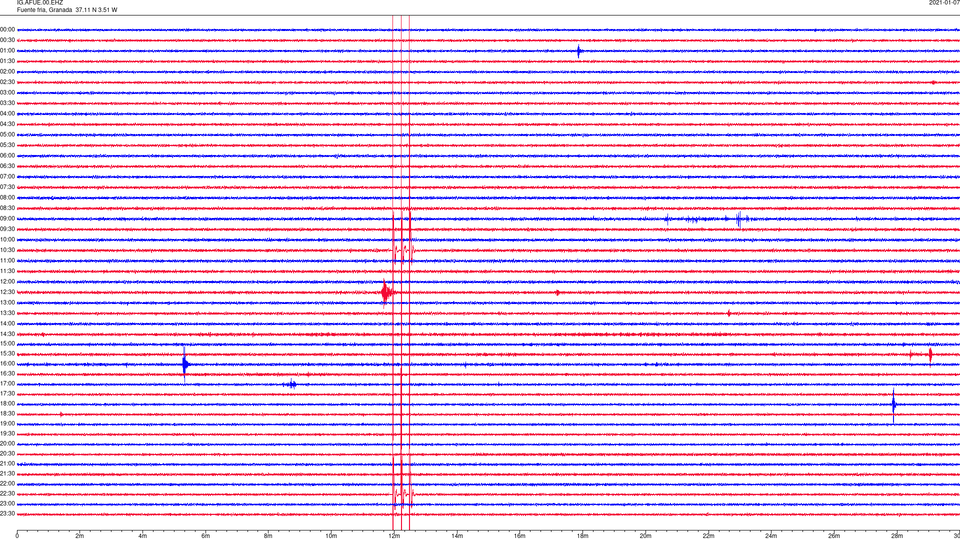Click the small red blip near 22m on 13:30 trace
Screen dimensions: 960x540
tap(729, 313)
